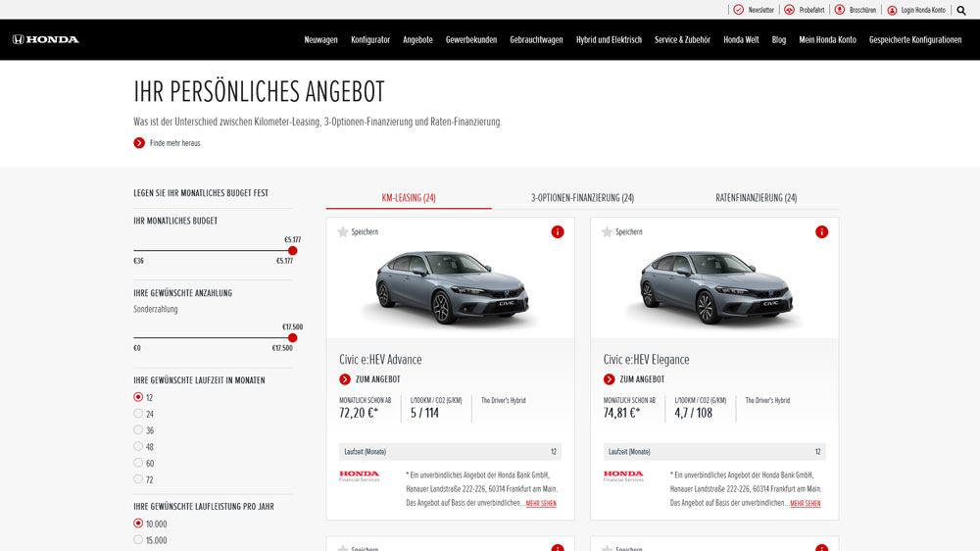This screenshot has height=551, width=980.
Task: Select 72 months Laufzeit radio
Action: (x=138, y=479)
